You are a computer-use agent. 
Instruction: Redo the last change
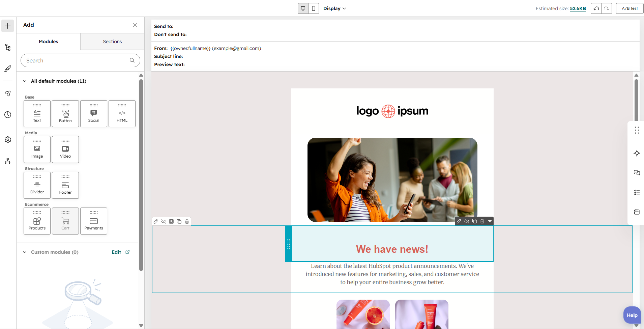607,8
